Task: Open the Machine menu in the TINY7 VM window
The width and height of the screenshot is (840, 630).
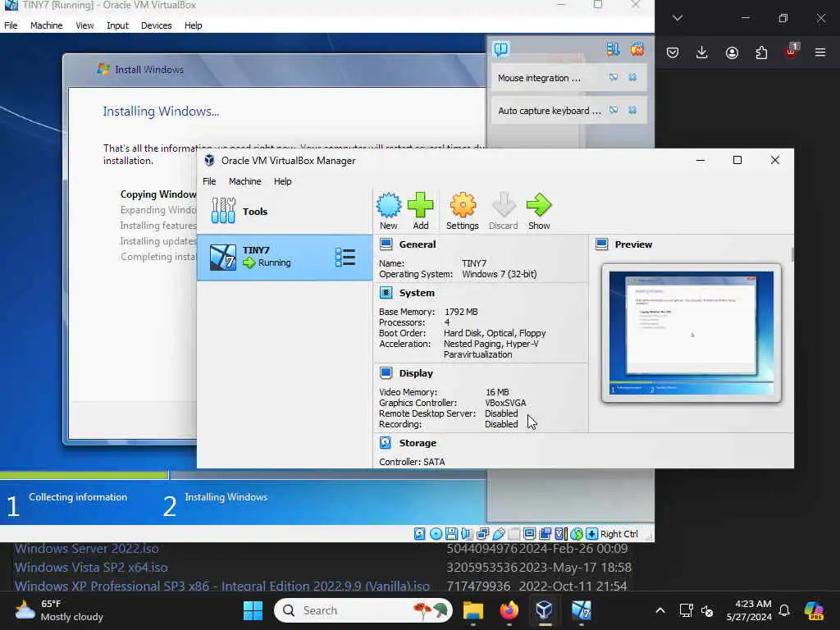Action: (47, 25)
